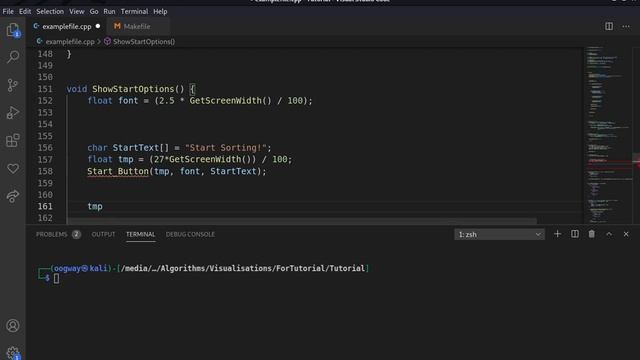Click the underlined Start_Button call on line 158
This screenshot has width=640, height=360.
(x=118, y=171)
